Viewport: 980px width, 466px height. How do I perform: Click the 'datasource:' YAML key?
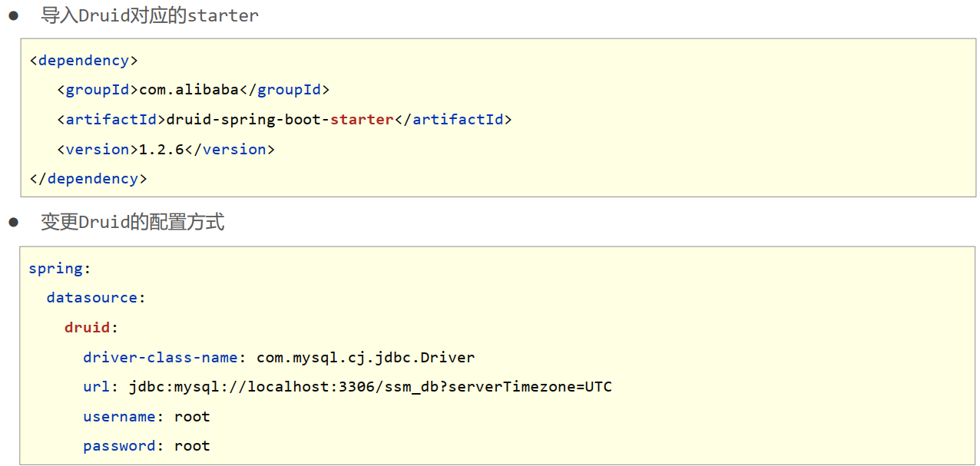[x=96, y=298]
